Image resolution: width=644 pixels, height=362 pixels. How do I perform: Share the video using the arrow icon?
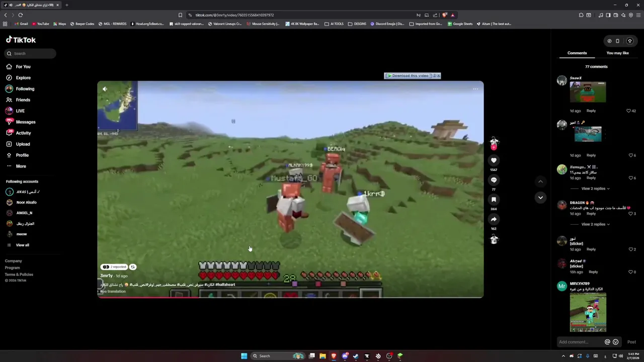pos(494,219)
